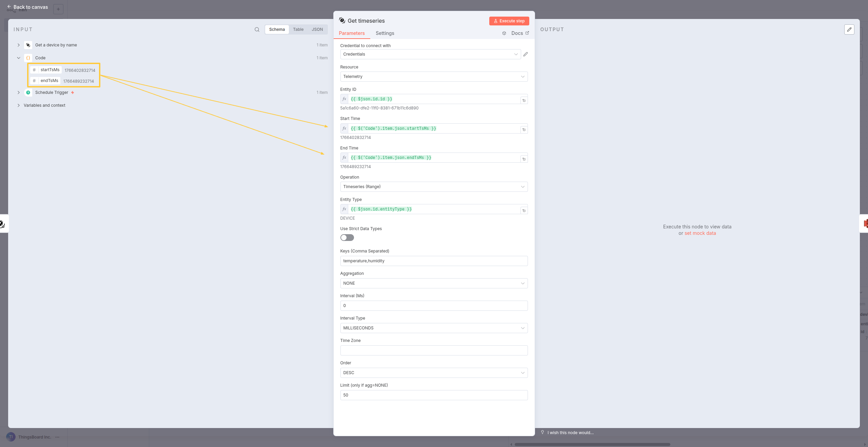Open the Order DESC dropdown
The height and width of the screenshot is (447, 868).
[x=434, y=373]
